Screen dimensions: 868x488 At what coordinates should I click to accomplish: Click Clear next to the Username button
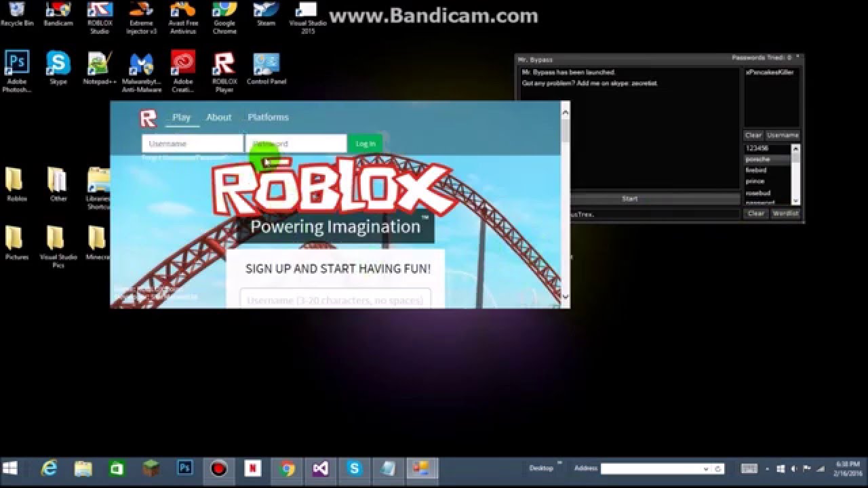tap(753, 136)
